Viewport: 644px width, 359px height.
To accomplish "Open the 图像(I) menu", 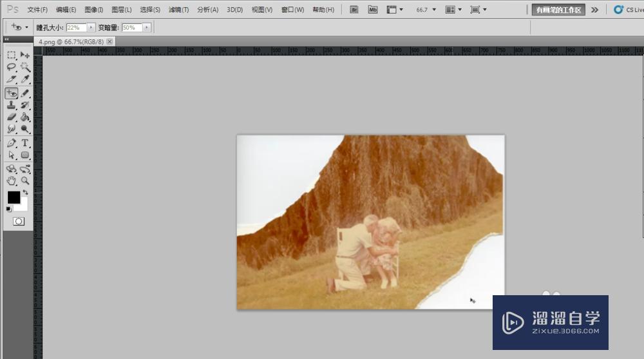I will 93,10.
